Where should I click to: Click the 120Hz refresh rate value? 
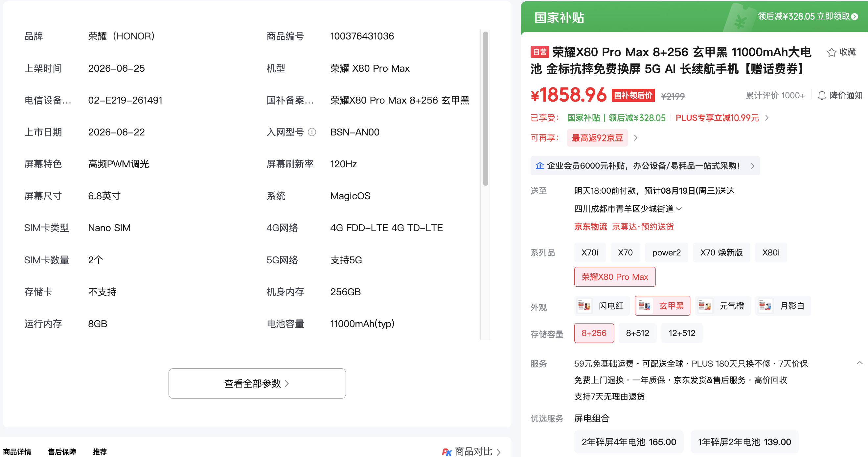point(343,164)
